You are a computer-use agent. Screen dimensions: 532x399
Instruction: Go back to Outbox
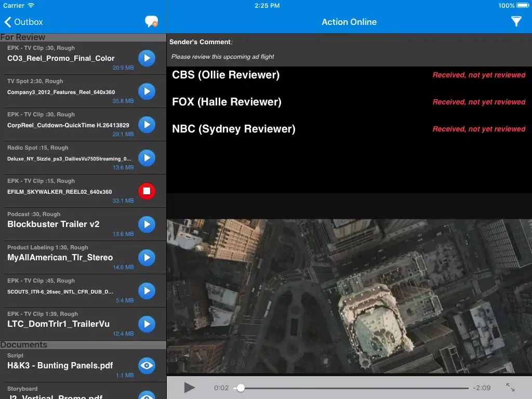23,22
